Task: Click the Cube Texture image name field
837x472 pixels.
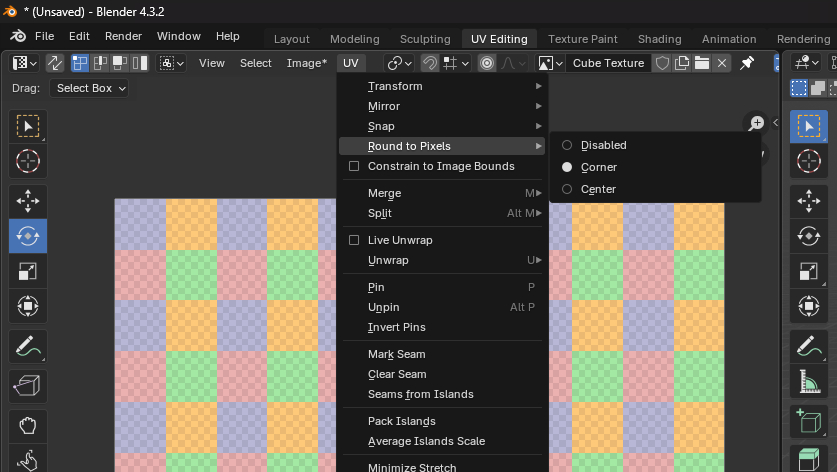Action: pyautogui.click(x=608, y=63)
